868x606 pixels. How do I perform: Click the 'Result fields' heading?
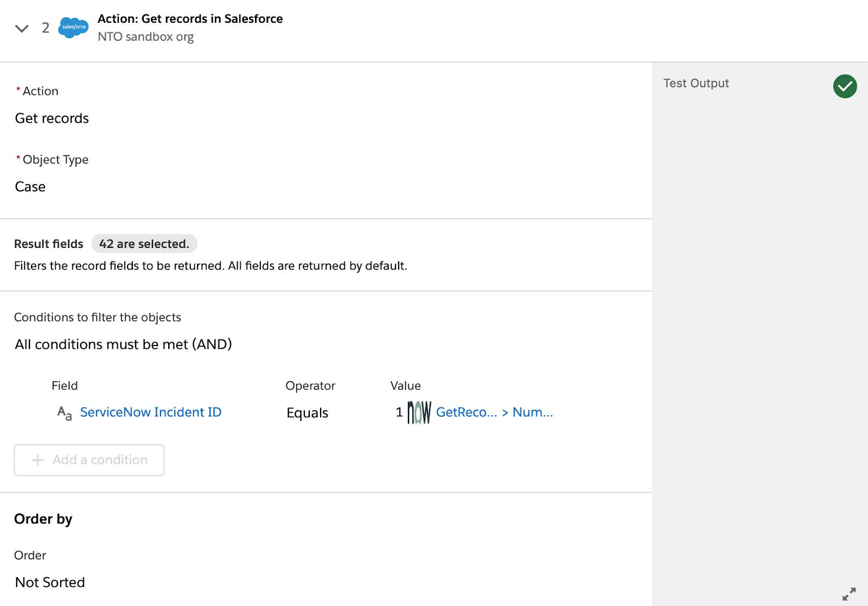[x=49, y=244]
